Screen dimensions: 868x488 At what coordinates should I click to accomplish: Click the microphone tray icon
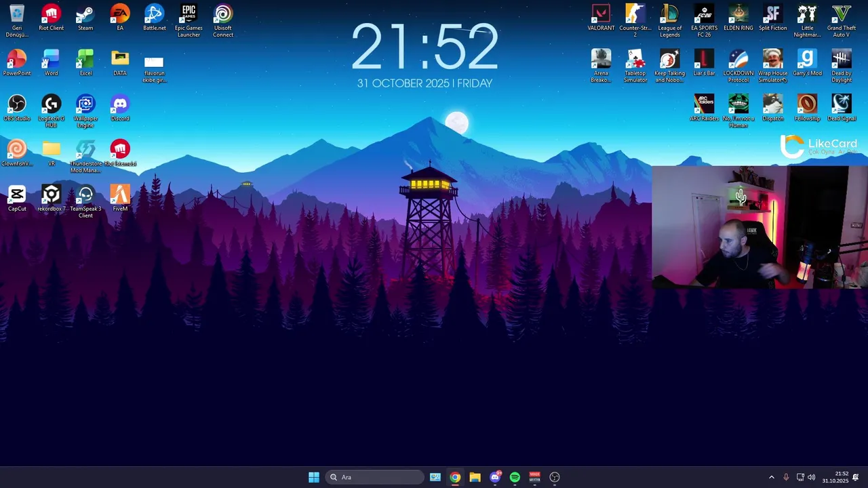click(786, 477)
